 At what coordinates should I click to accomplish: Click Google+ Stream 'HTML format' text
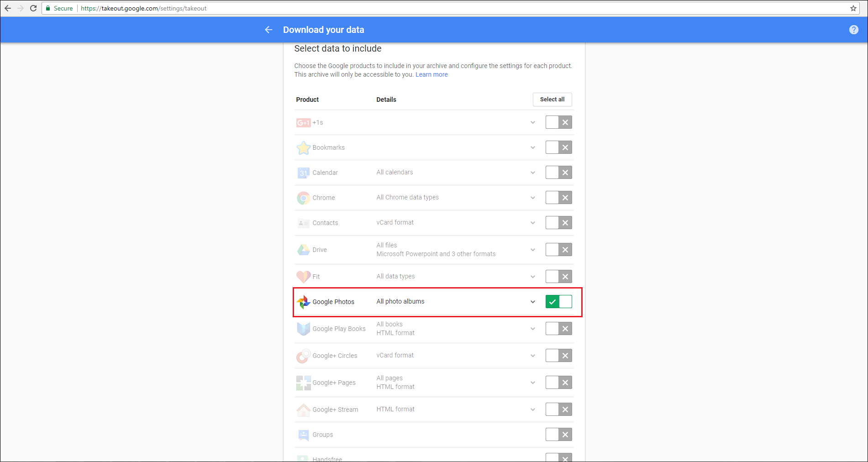coord(395,409)
